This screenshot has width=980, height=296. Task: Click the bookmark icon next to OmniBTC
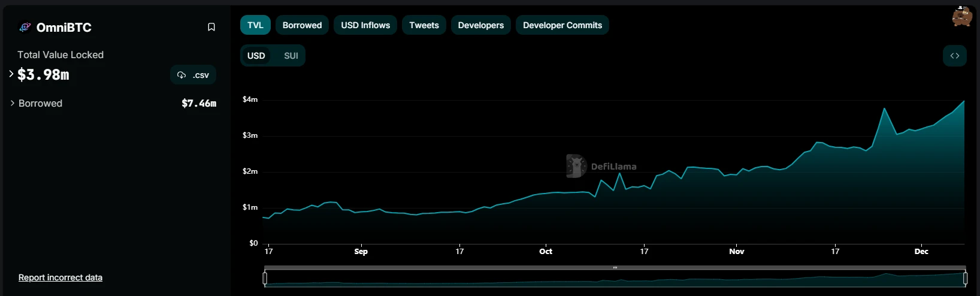click(x=211, y=27)
